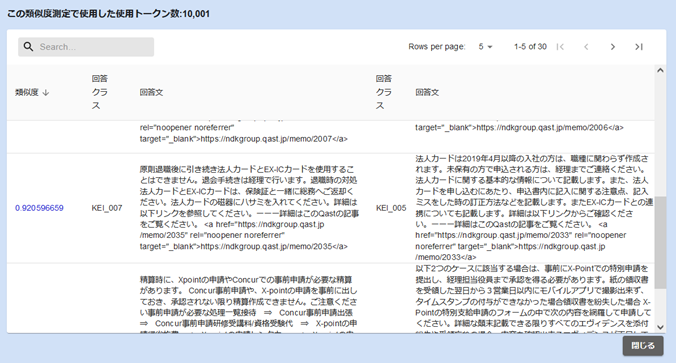Click the first 回答文 column header
This screenshot has height=363, width=676.
[151, 92]
